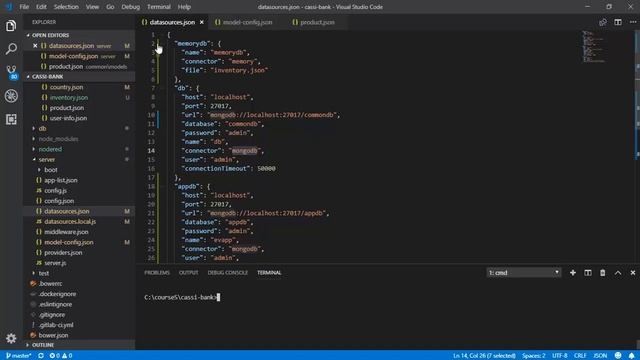Kill the terminal with trash icon
Image resolution: width=640 pixels, height=360 pixels.
pyautogui.click(x=602, y=273)
